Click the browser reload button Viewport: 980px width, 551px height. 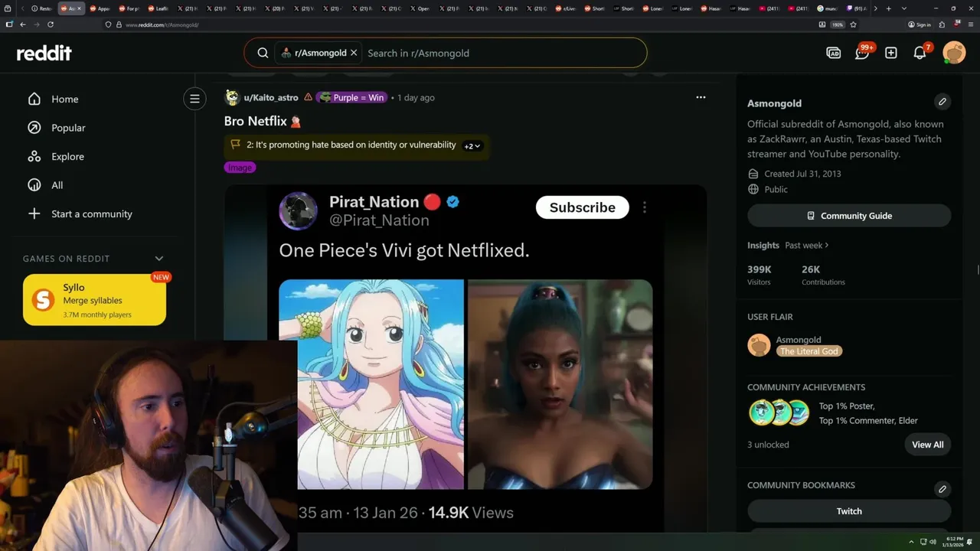click(x=51, y=24)
